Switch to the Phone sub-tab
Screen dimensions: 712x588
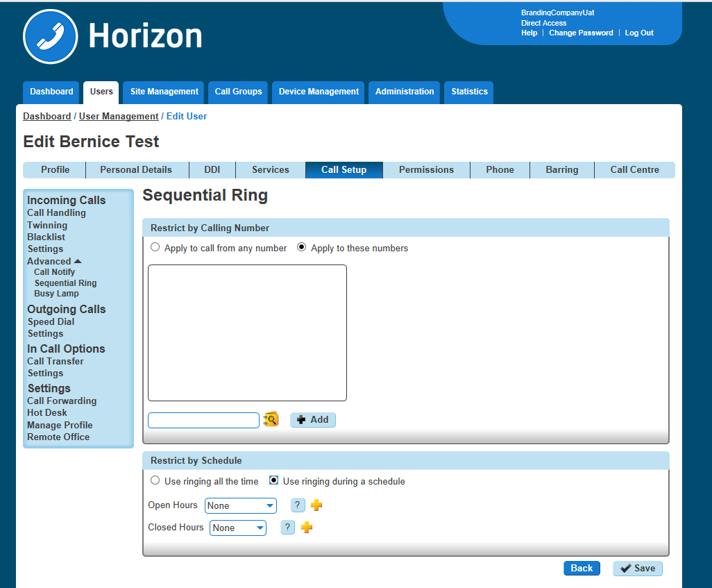pyautogui.click(x=500, y=170)
